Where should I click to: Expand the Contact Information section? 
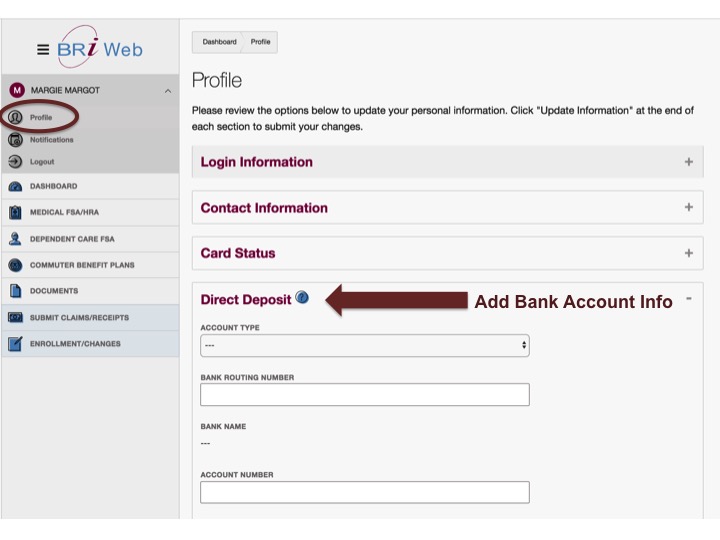tap(688, 208)
